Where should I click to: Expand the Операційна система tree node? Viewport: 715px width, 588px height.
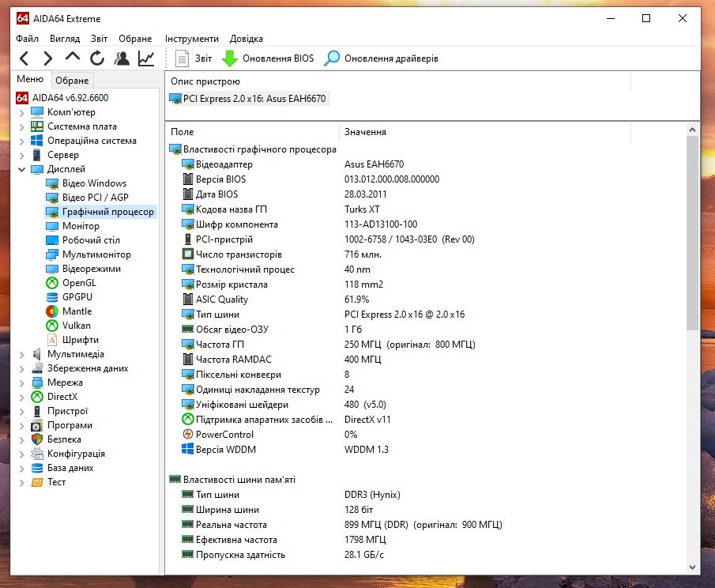click(22, 141)
